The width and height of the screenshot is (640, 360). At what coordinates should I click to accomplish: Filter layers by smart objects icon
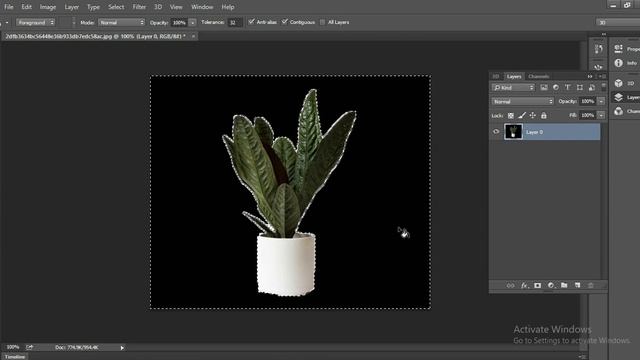[592, 88]
